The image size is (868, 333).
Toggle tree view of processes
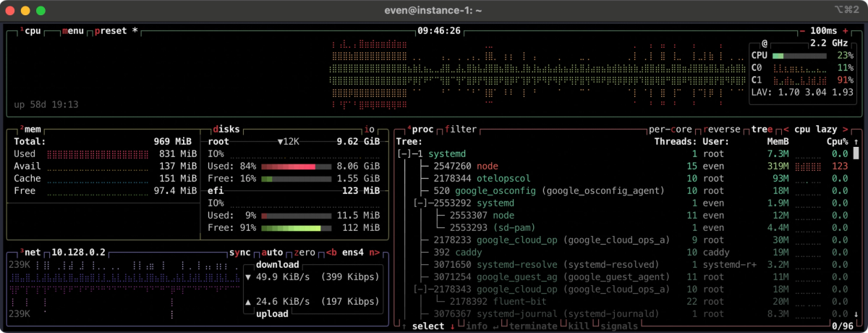(x=761, y=129)
